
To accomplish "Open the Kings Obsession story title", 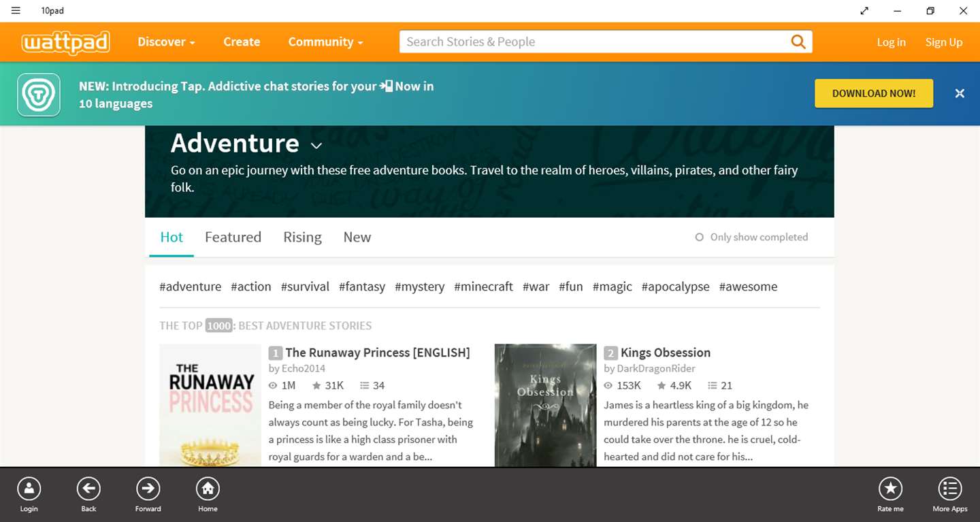I will 666,353.
